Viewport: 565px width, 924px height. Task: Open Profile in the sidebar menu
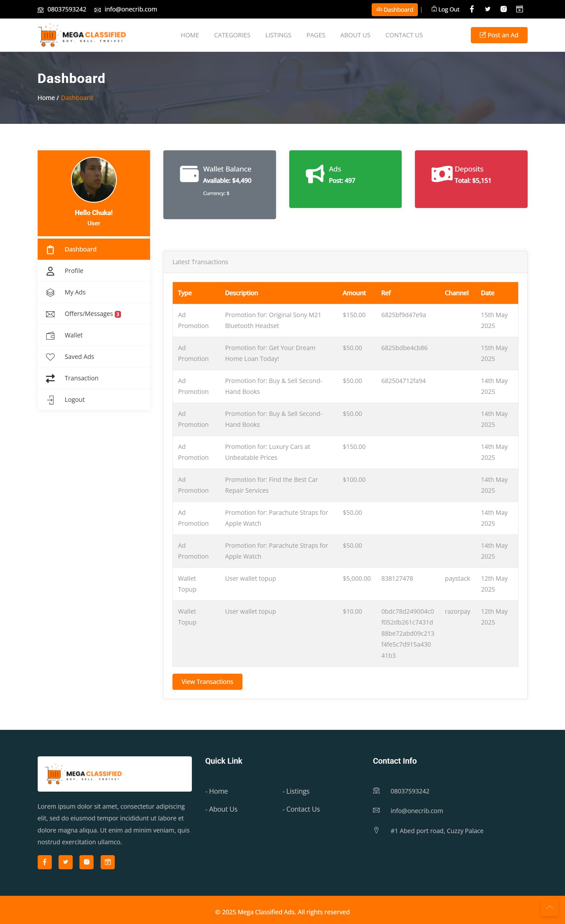click(x=74, y=271)
